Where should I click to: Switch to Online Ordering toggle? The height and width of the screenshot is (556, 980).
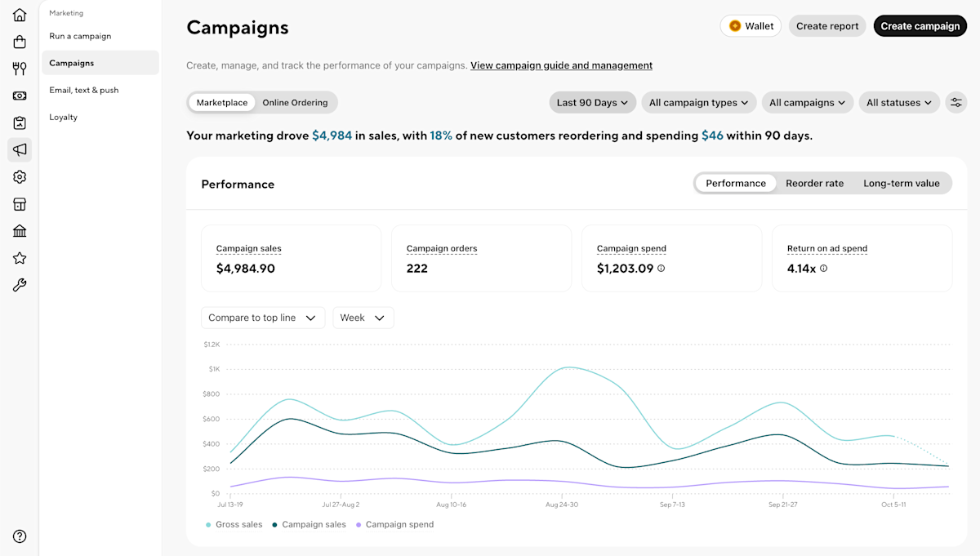pos(295,103)
